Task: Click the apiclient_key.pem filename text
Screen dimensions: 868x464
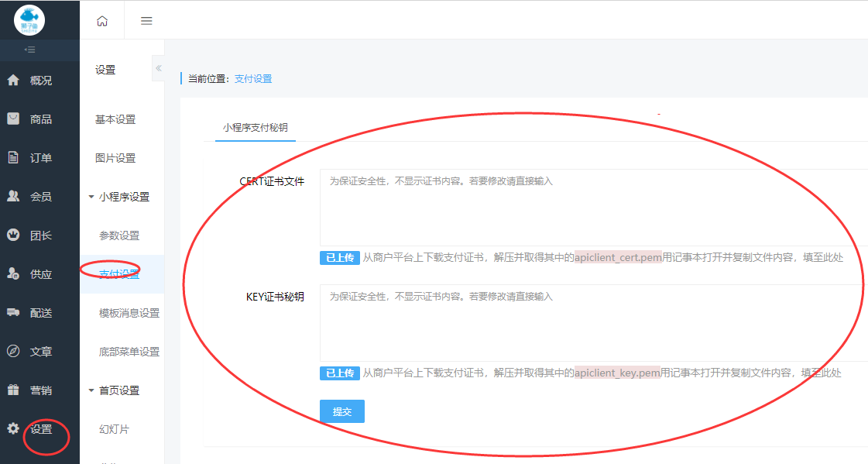Action: pos(617,373)
